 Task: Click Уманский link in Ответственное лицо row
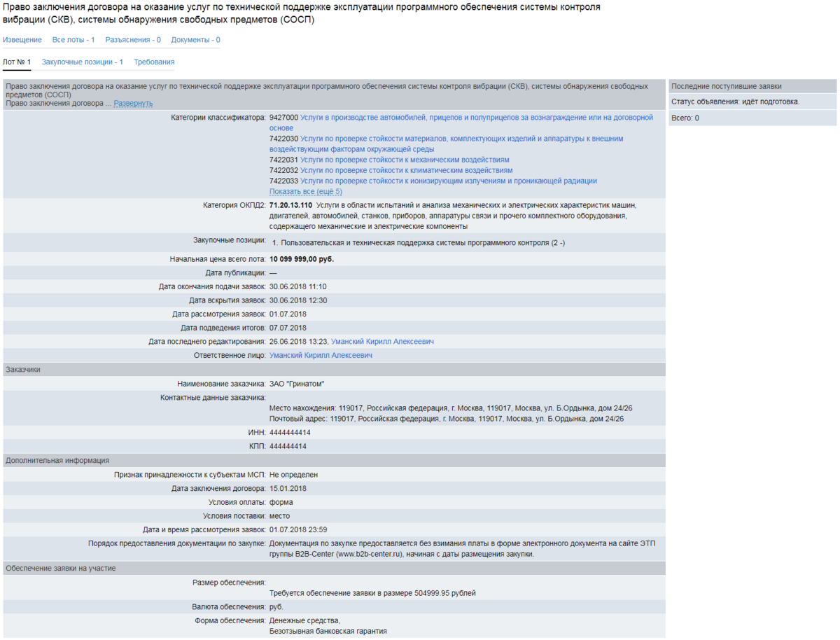tap(321, 356)
